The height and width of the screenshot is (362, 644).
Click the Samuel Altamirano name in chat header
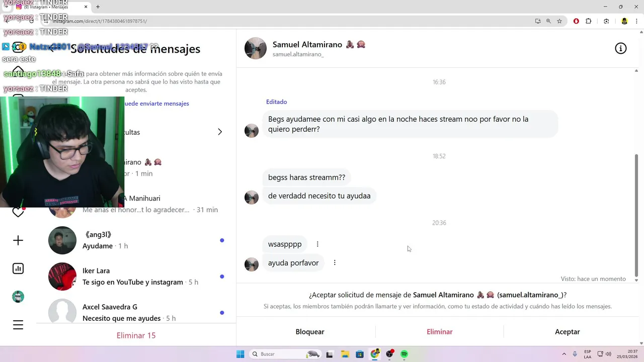pos(307,44)
